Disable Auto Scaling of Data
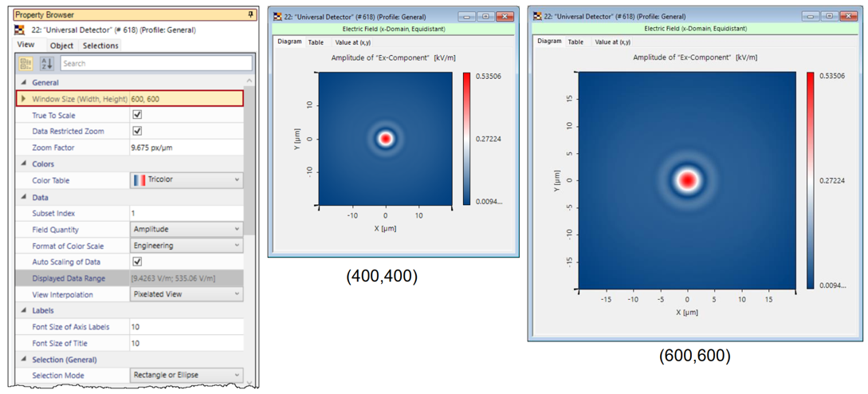 (x=137, y=262)
